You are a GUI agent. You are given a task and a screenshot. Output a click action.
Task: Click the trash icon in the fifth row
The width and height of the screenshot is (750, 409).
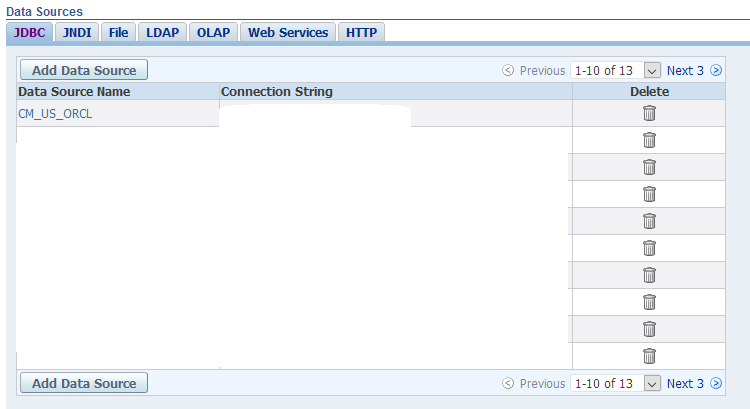coord(649,221)
